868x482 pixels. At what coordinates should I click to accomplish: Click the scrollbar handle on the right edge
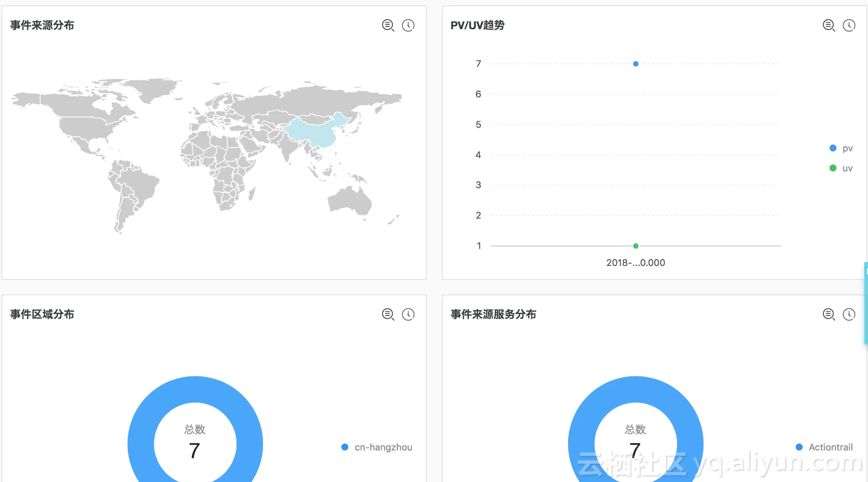(866, 303)
